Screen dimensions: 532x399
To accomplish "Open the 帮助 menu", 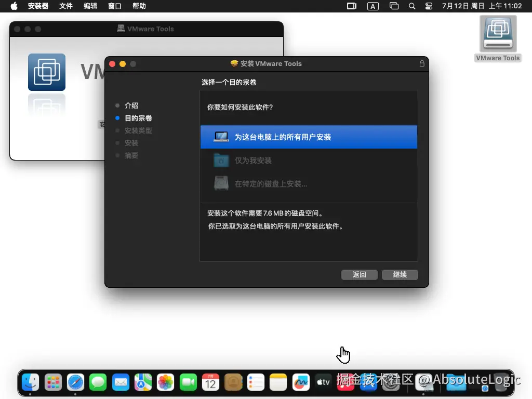I will [139, 6].
